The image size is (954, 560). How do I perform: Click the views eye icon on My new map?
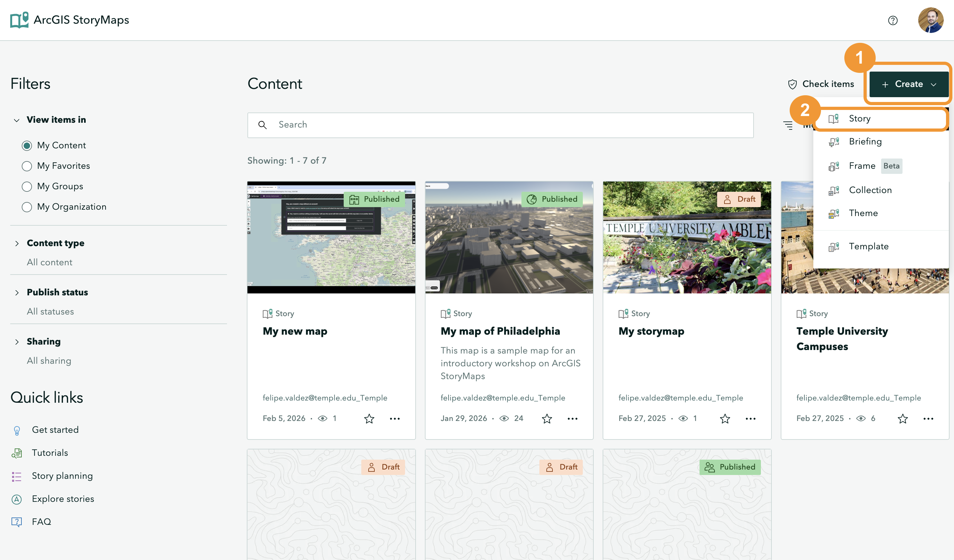pyautogui.click(x=323, y=418)
